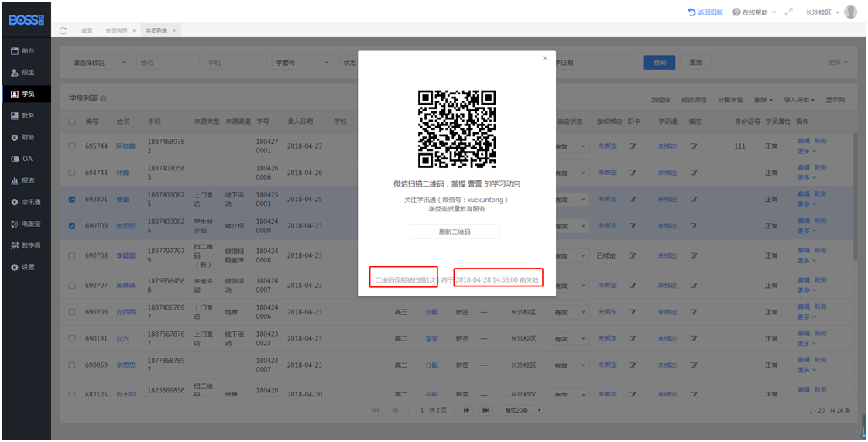The image size is (868, 442).
Task: Open the 每页20条 page size dropdown
Action: [521, 410]
